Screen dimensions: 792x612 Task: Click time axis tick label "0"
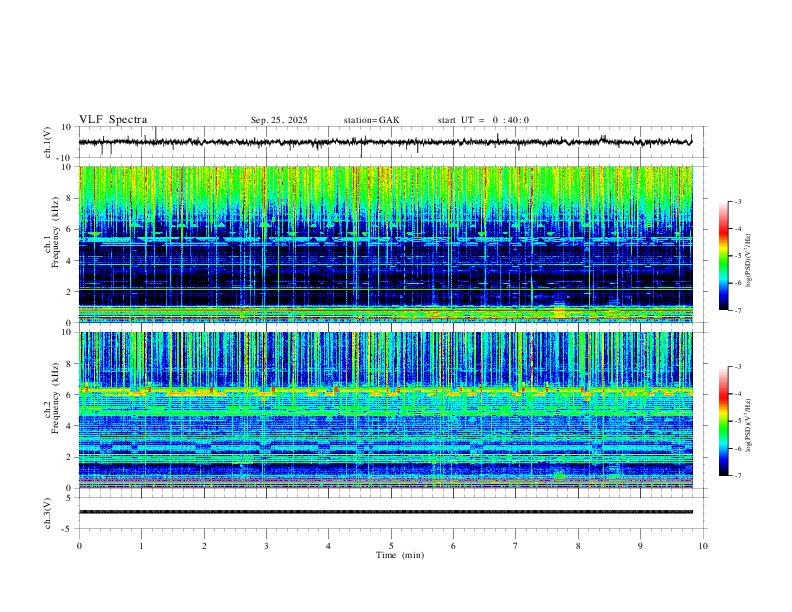click(79, 546)
